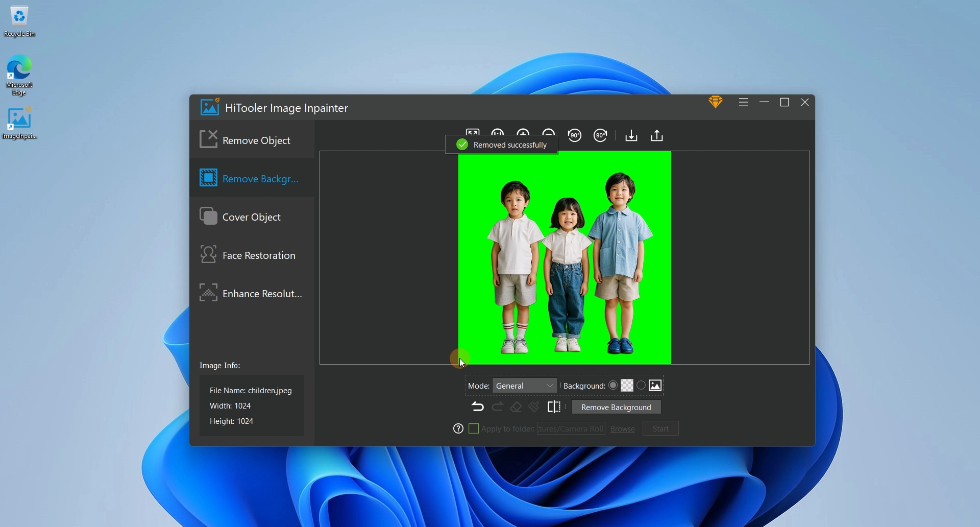Rotate the image 90° clockwise
980x527 pixels.
600,136
